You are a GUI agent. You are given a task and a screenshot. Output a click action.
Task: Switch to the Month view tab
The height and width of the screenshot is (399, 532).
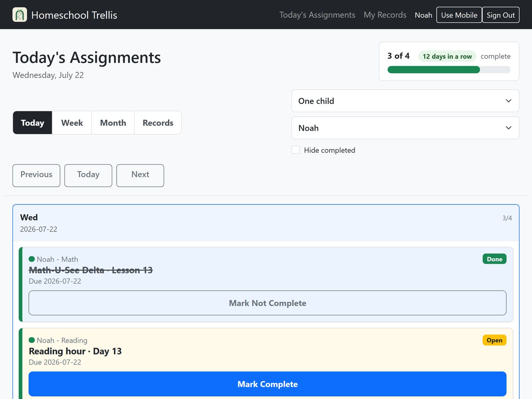(x=113, y=123)
